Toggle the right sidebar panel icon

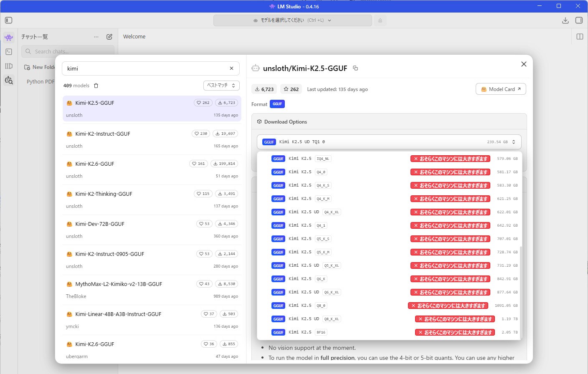pyautogui.click(x=579, y=20)
